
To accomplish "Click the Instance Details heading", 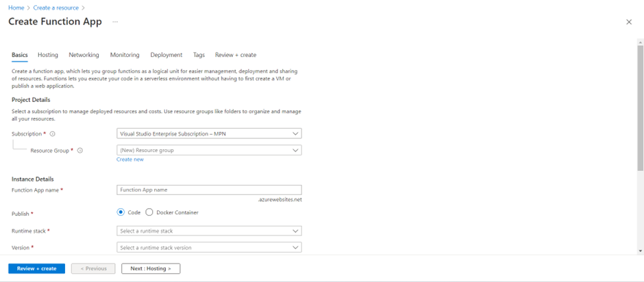I will tap(32, 179).
